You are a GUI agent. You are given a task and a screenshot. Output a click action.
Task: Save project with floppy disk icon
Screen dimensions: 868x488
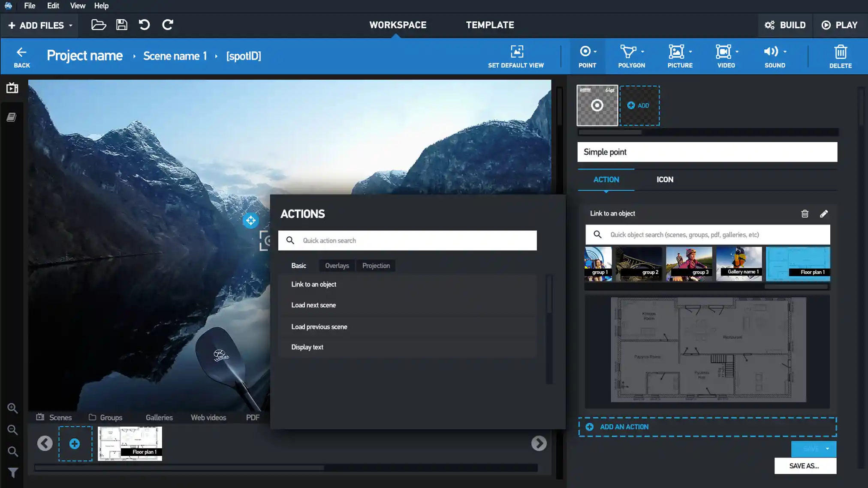coord(122,25)
